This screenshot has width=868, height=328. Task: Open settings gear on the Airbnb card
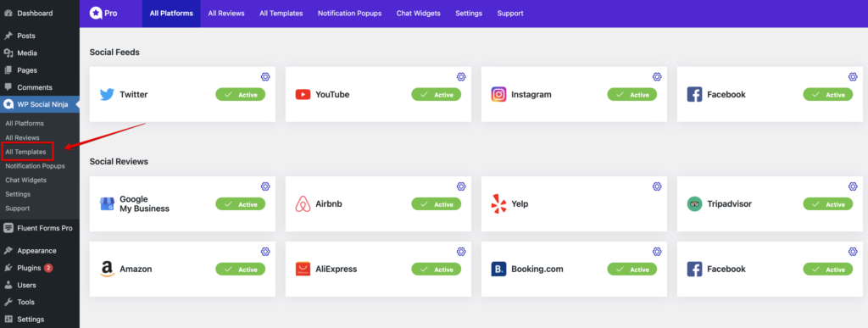[461, 186]
